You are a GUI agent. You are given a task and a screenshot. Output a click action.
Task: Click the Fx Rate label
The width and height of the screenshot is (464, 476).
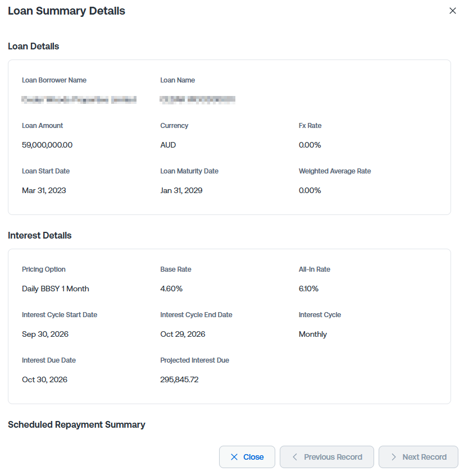(x=310, y=126)
